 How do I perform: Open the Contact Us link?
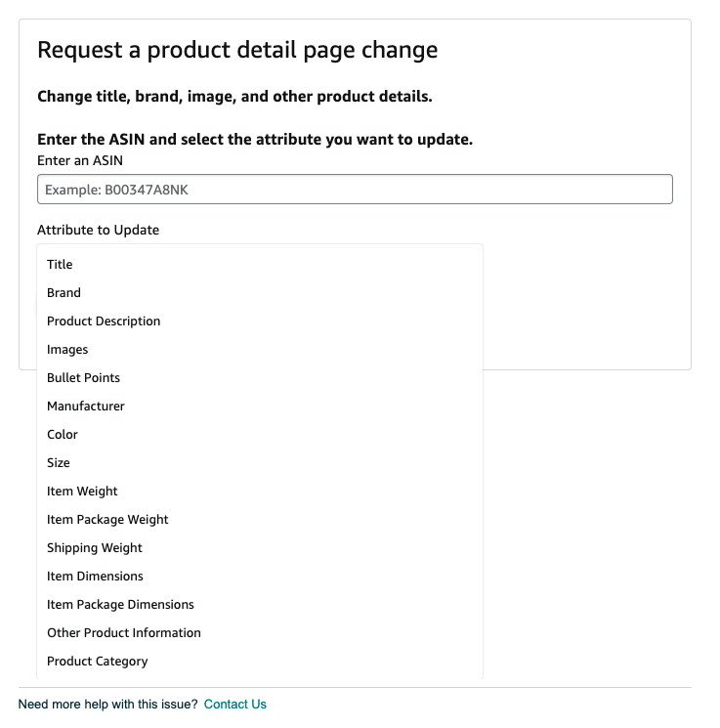point(234,705)
